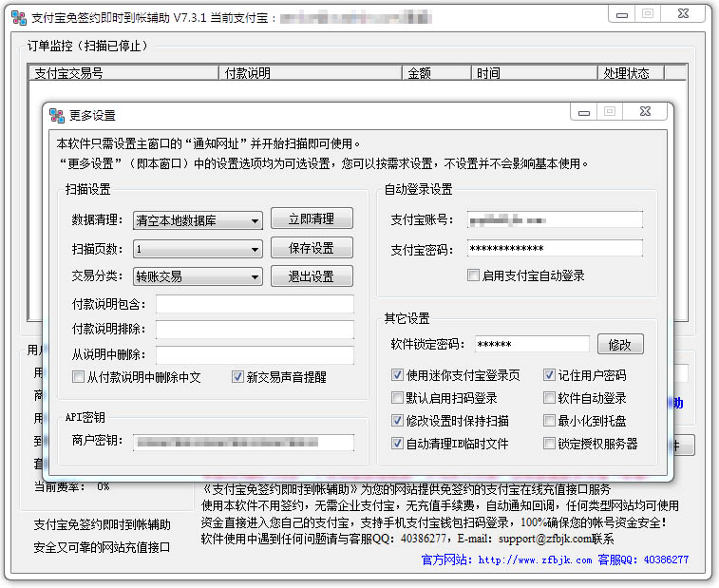Close the main 支付宝 window

pyautogui.click(x=683, y=13)
